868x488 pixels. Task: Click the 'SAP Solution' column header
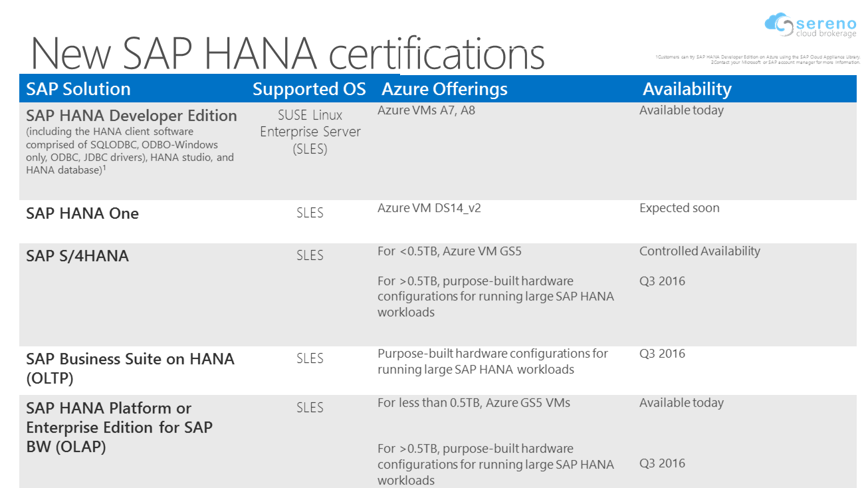78,89
